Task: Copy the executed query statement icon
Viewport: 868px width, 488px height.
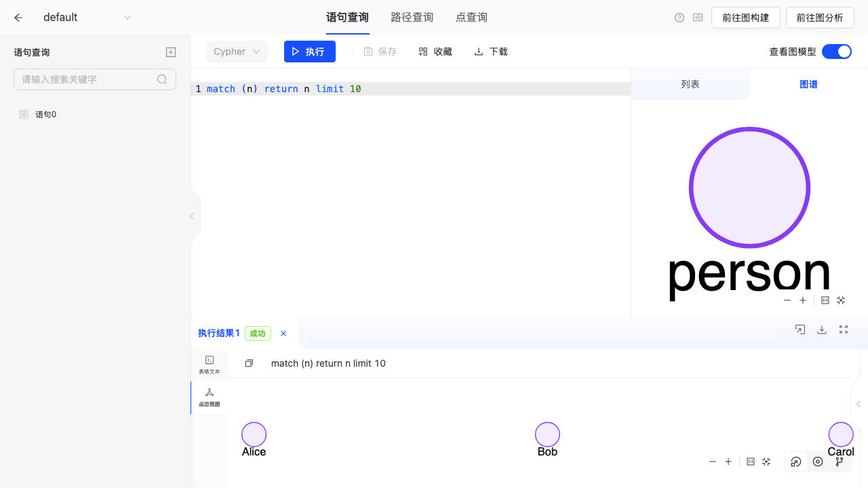Action: pos(249,363)
